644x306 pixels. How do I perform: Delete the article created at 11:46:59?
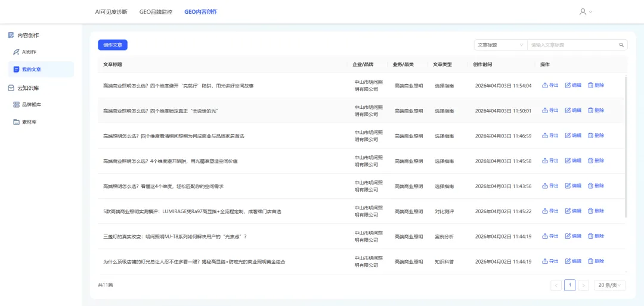click(596, 135)
